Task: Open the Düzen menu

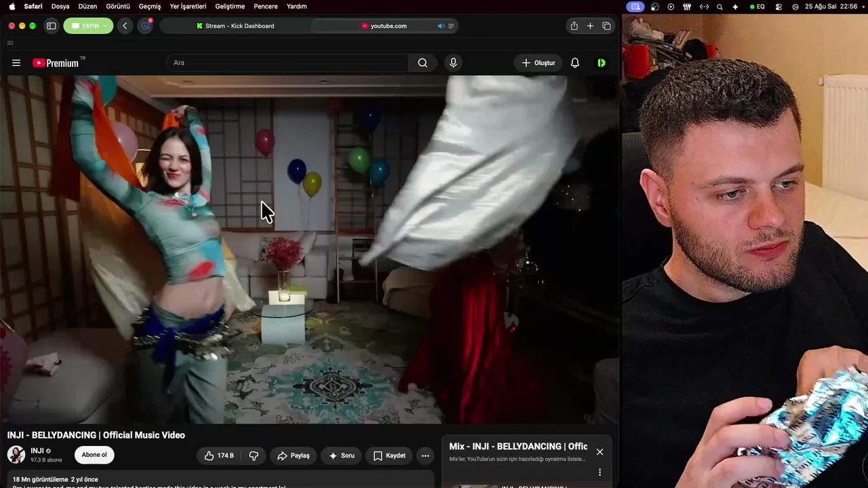Action: (x=87, y=6)
